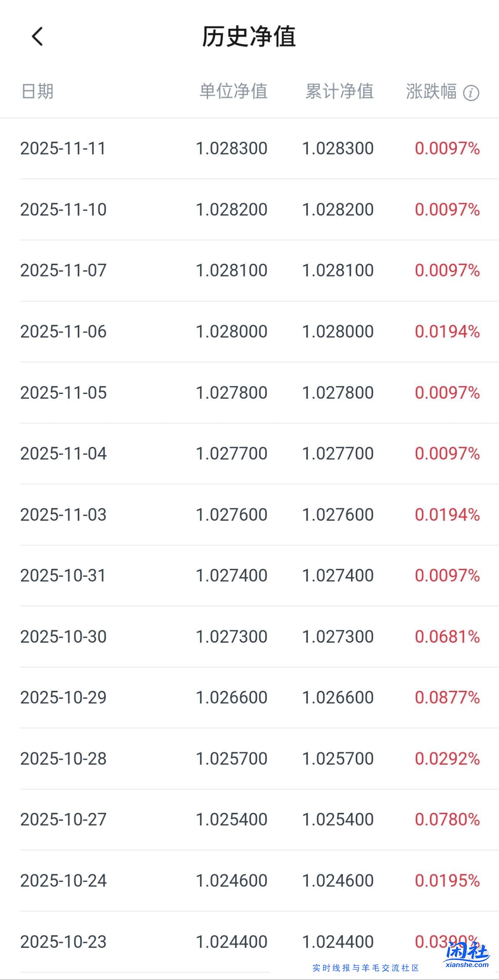Viewport: 499px width, 980px height.
Task: Click the 闲社 xianshe.com watermark logo
Action: pyautogui.click(x=467, y=955)
